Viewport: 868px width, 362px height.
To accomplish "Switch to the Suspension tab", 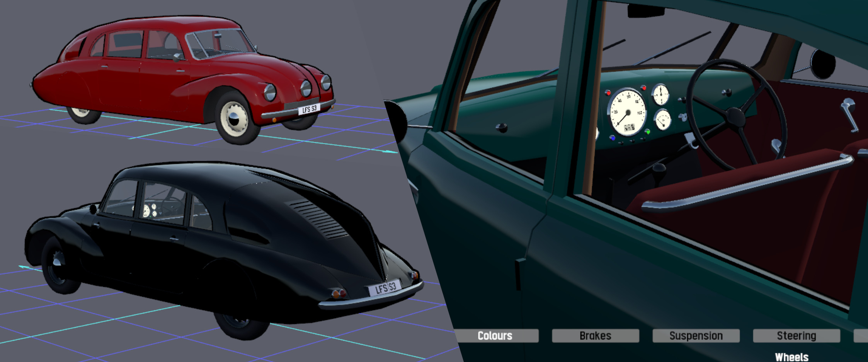I will click(x=696, y=336).
